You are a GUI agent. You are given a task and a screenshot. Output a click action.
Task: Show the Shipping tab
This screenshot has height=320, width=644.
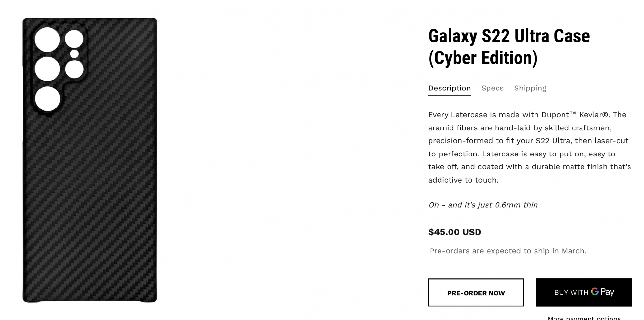pyautogui.click(x=530, y=88)
